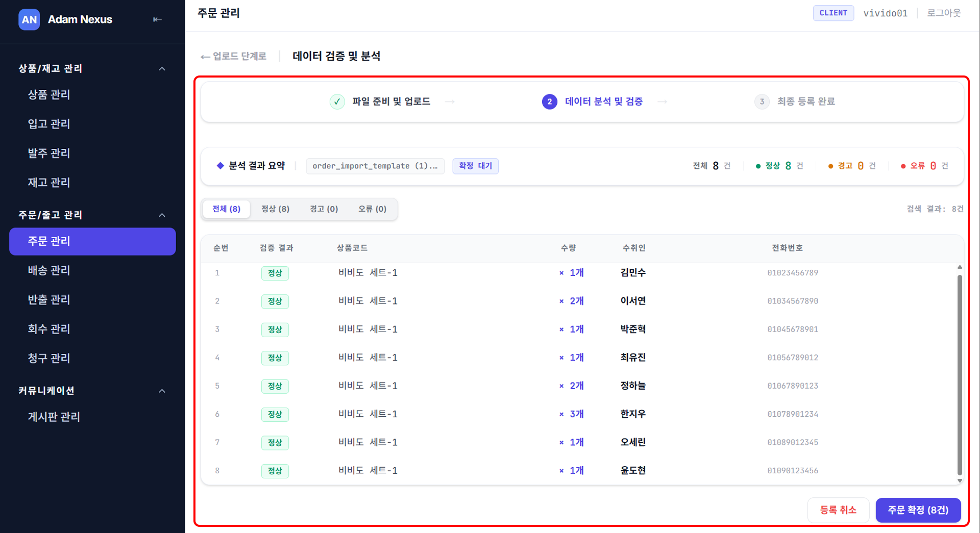Screen dimensions: 980x533
Task: Click the green check step icon
Action: coord(337,101)
